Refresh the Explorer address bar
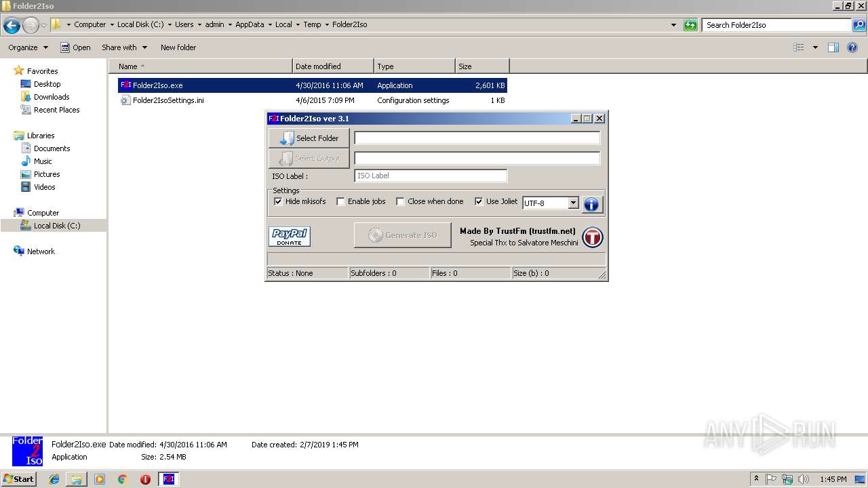 click(x=690, y=25)
